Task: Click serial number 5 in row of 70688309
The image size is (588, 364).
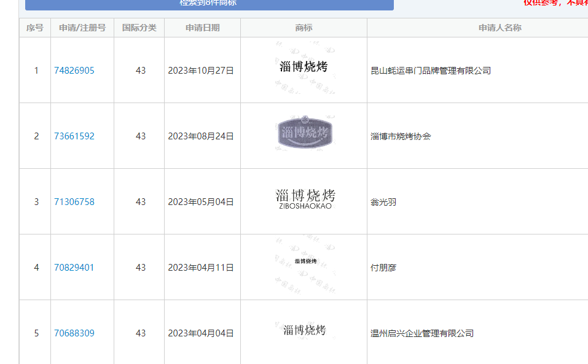Action: tap(36, 333)
